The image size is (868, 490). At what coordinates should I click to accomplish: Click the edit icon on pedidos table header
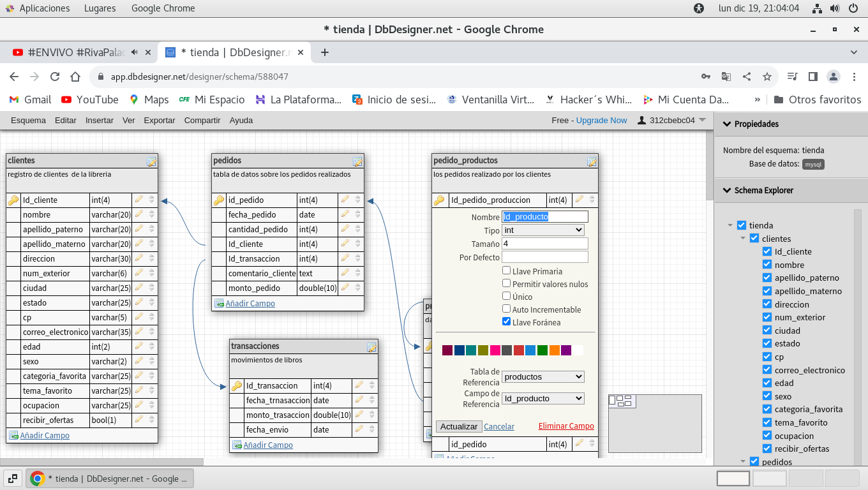point(357,161)
